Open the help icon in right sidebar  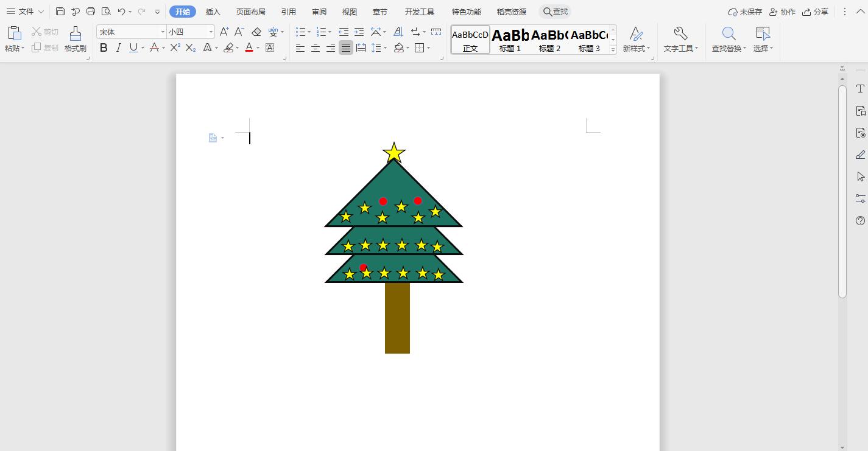pos(860,220)
